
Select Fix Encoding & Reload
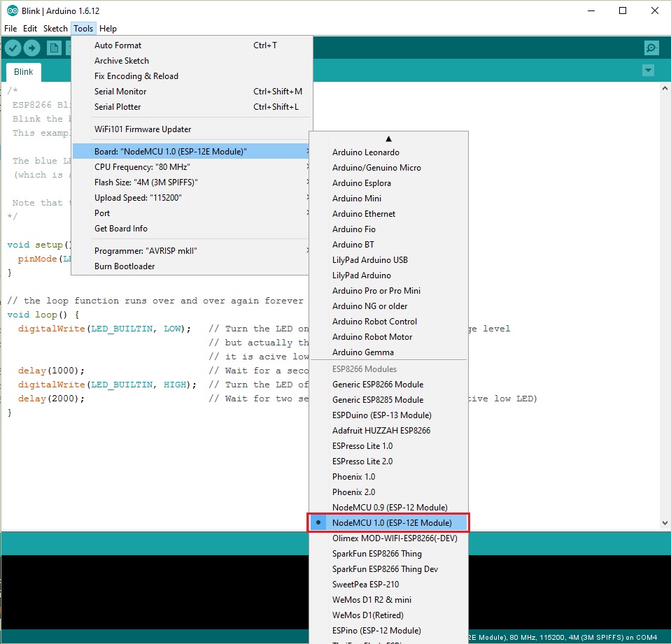[191, 76]
